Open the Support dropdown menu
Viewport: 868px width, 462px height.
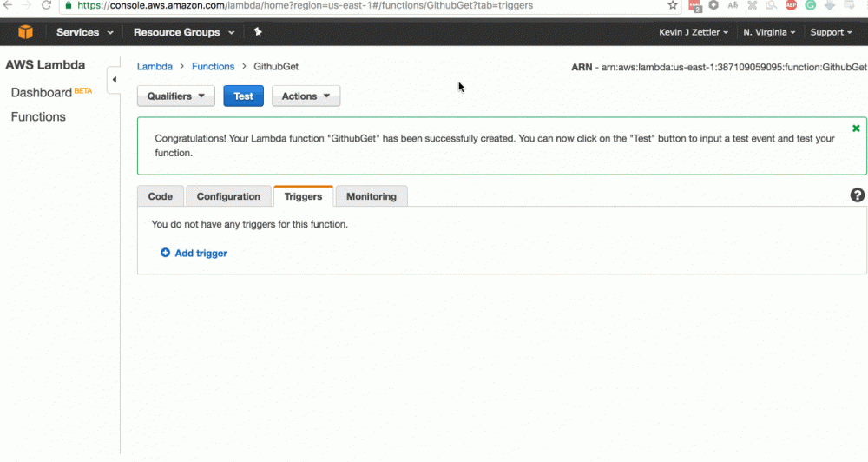pos(831,32)
